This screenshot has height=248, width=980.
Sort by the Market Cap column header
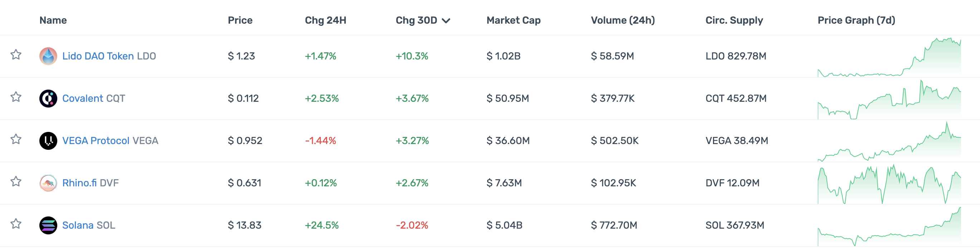[x=513, y=20]
